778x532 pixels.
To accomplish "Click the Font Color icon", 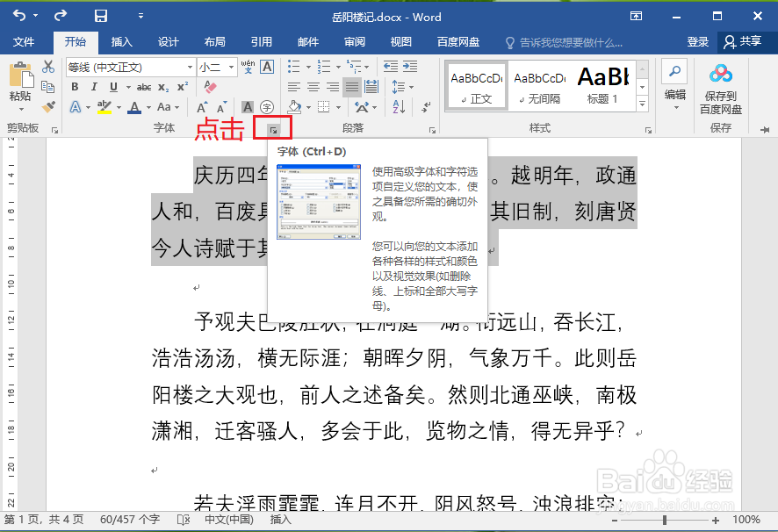I will (x=134, y=106).
